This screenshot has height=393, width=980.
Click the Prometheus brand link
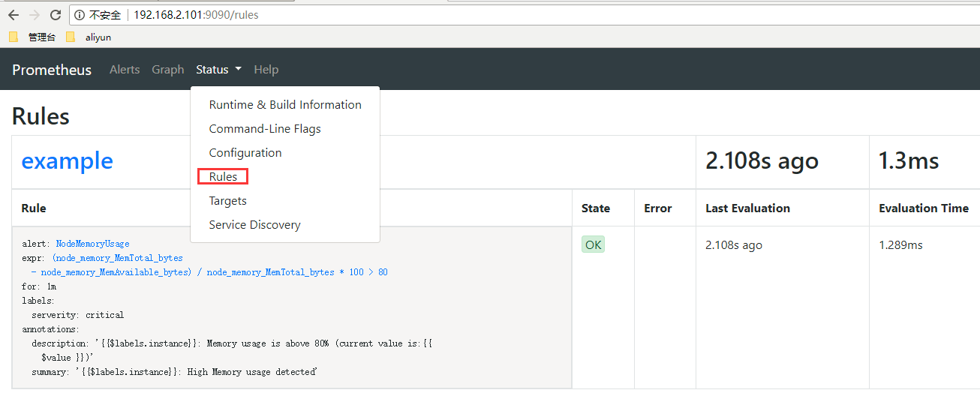[52, 70]
